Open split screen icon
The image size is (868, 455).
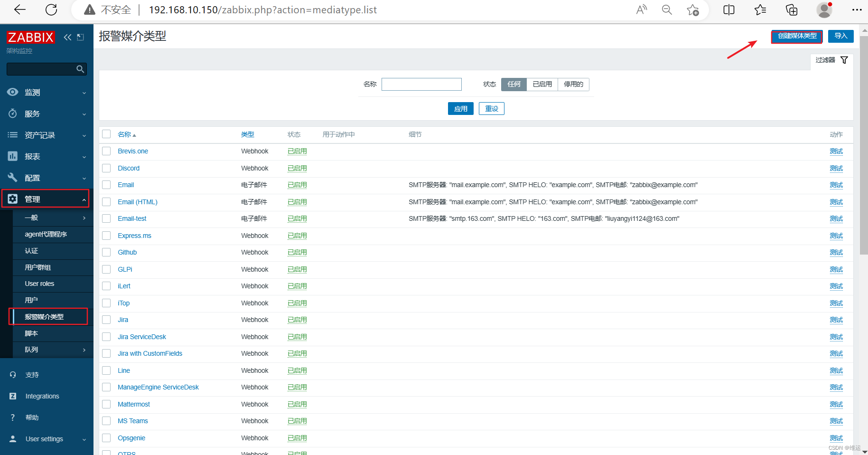729,9
